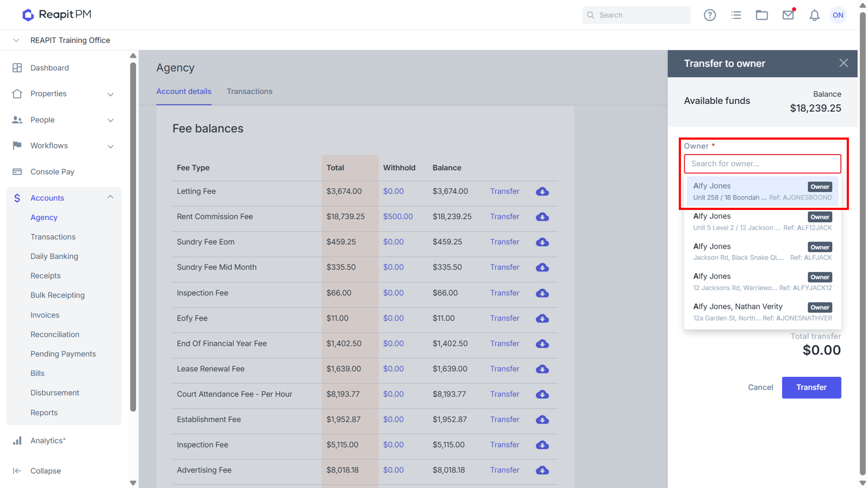868x488 pixels.
Task: Click the ON user avatar
Action: point(838,15)
